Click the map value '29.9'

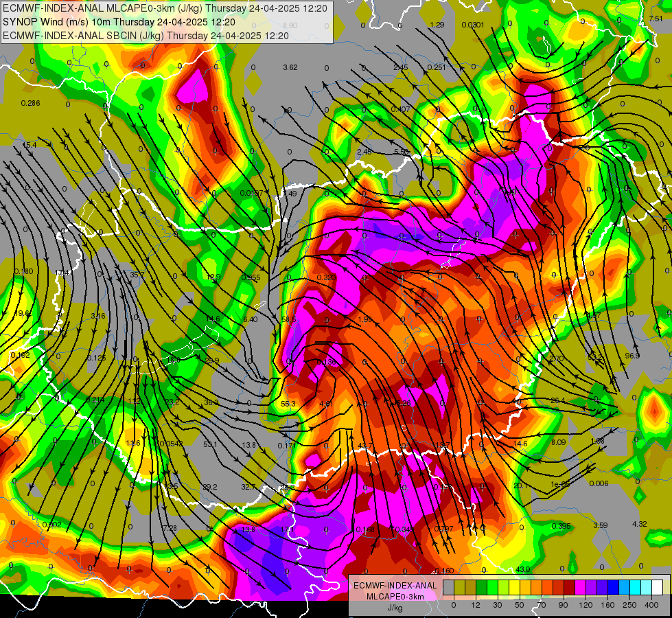point(212,360)
